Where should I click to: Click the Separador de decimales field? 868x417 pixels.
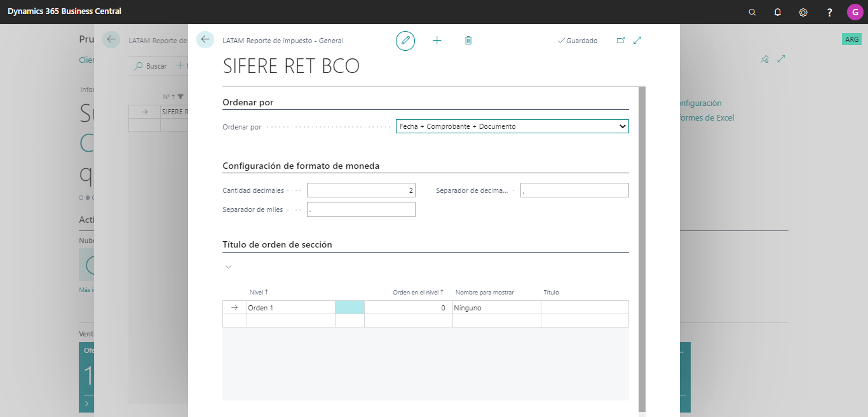click(574, 190)
